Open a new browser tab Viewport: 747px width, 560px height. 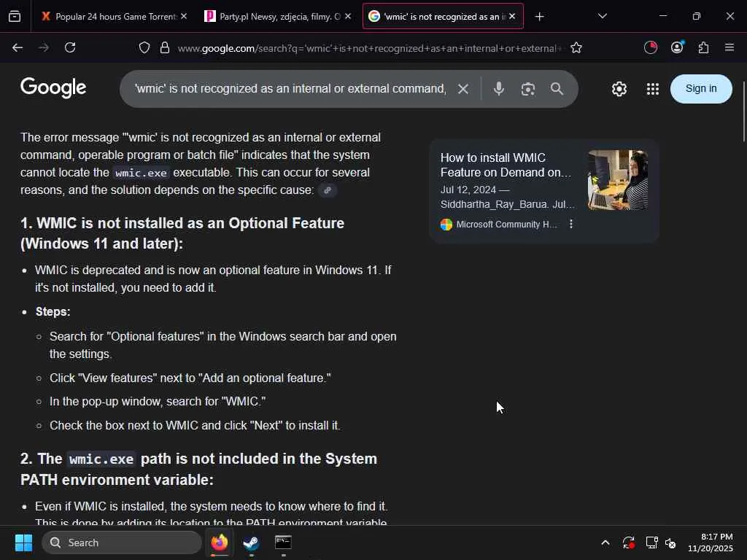click(539, 17)
